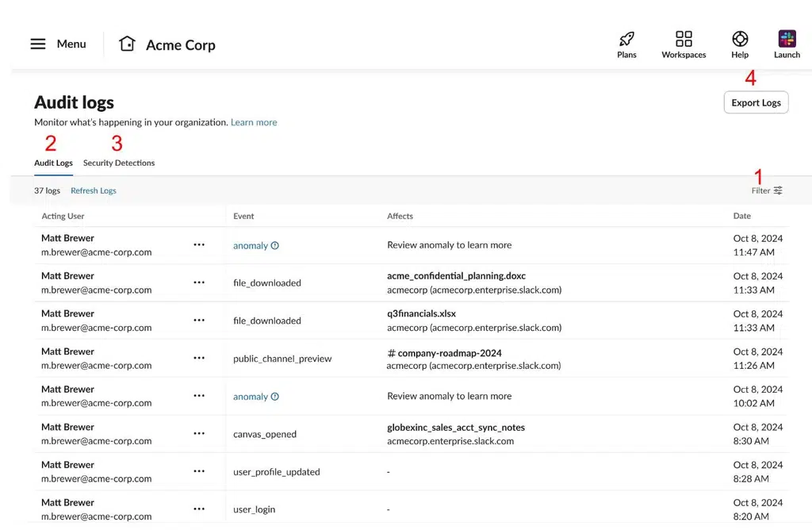Click the Acme Corp title
Image resolution: width=812 pixels, height=530 pixels.
coord(181,45)
